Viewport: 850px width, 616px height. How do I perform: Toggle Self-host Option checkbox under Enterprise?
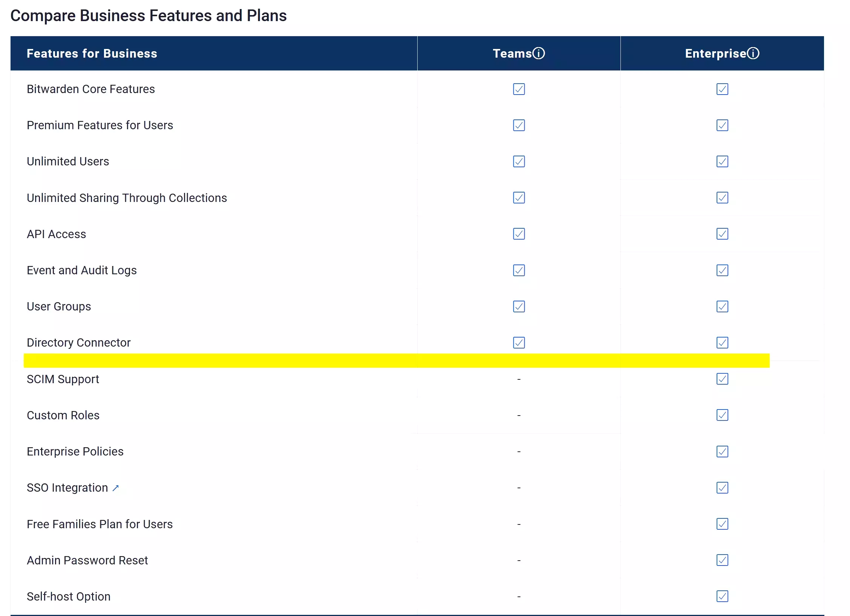(722, 596)
